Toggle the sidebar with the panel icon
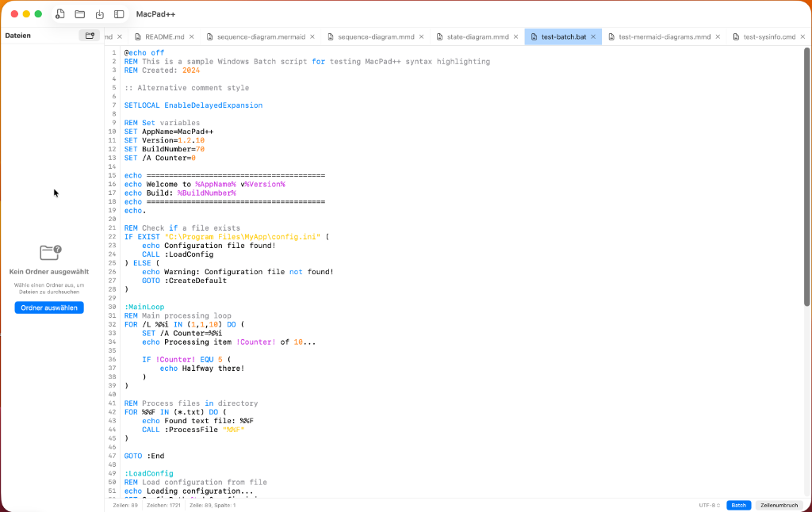812x512 pixels. click(x=119, y=13)
